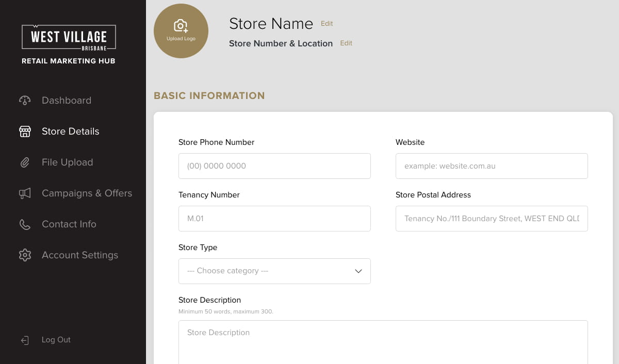Viewport: 619px width, 364px height.
Task: Click the Campaigns & Offers megaphone icon
Action: tap(25, 193)
